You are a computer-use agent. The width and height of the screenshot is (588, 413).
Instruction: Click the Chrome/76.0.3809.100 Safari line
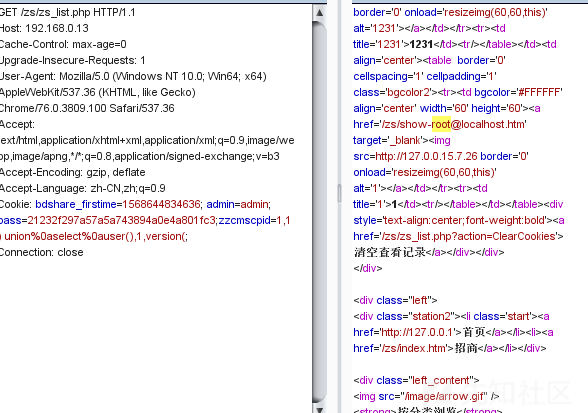pos(87,108)
